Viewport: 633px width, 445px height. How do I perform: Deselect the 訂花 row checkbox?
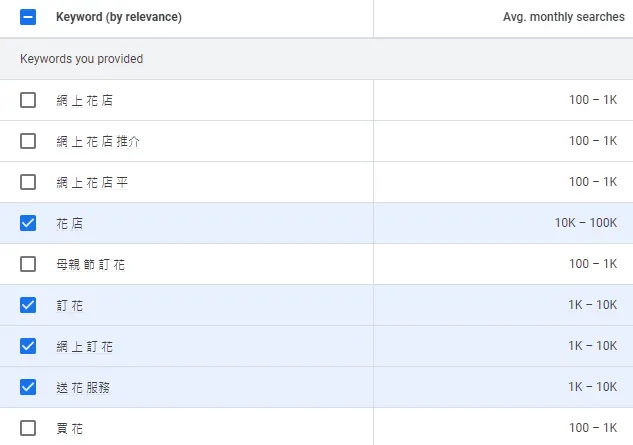28,305
